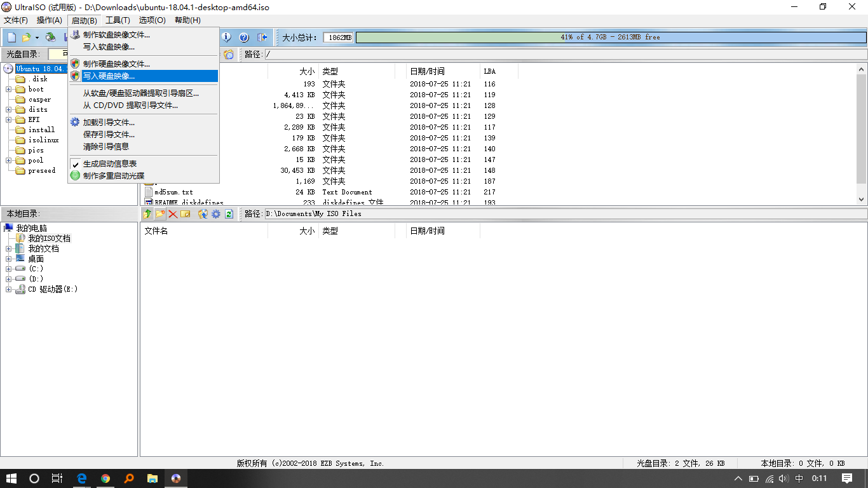Open the 操作(A) menu
This screenshot has height=488, width=868.
point(50,20)
